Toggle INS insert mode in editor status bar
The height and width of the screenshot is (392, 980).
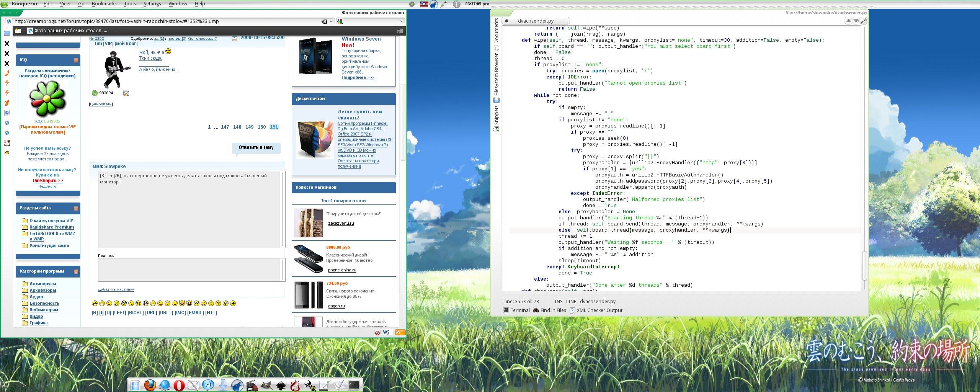559,301
